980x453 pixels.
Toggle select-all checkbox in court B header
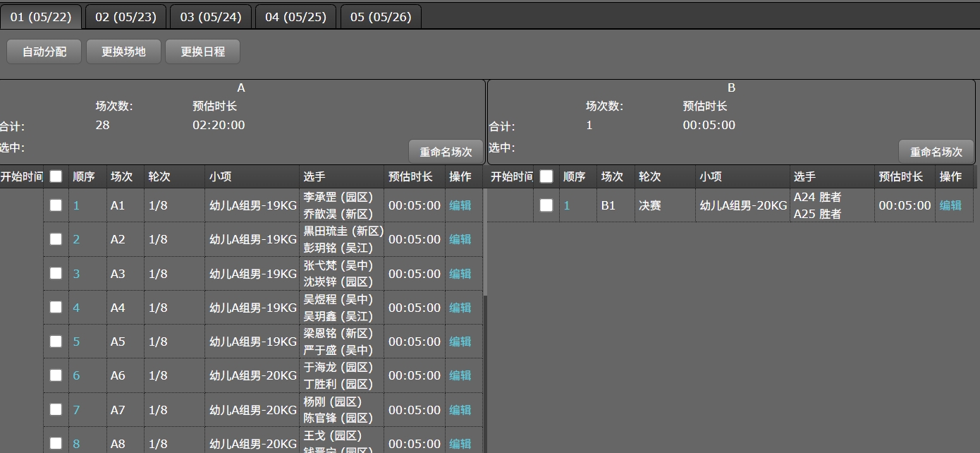point(546,176)
